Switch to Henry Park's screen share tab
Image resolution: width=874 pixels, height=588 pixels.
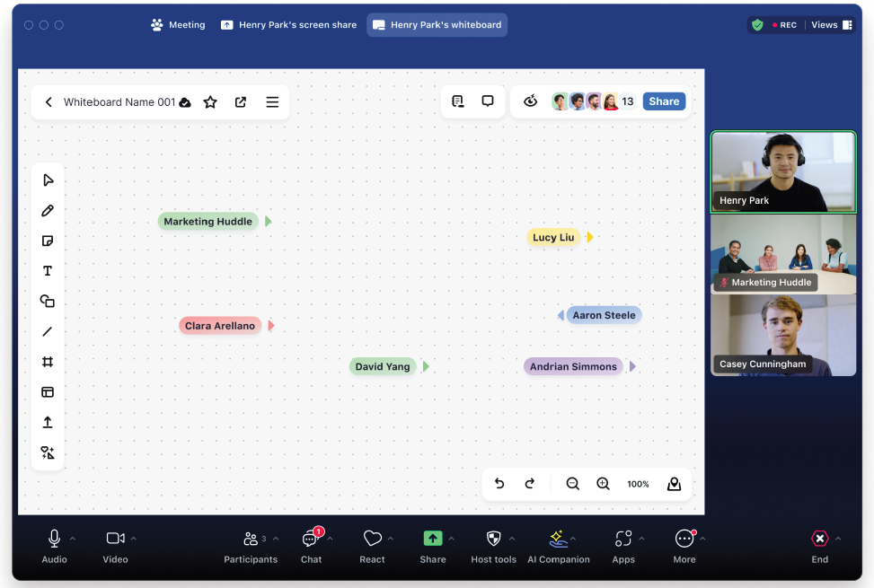(288, 25)
